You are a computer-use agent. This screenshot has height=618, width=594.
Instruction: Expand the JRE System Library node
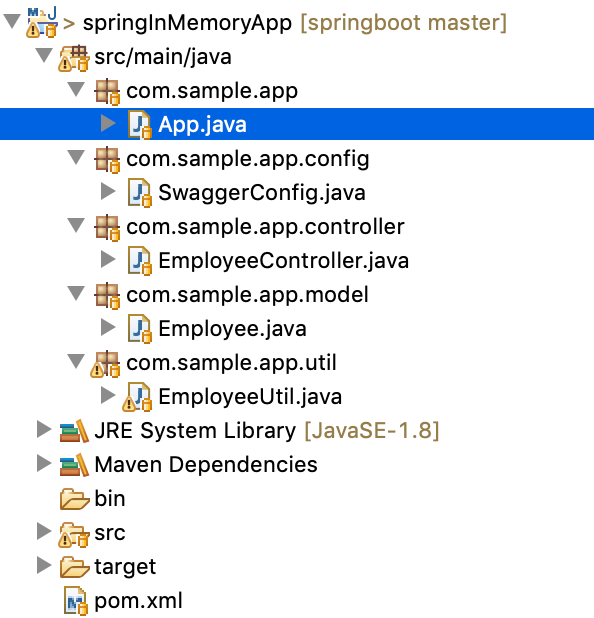(44, 429)
